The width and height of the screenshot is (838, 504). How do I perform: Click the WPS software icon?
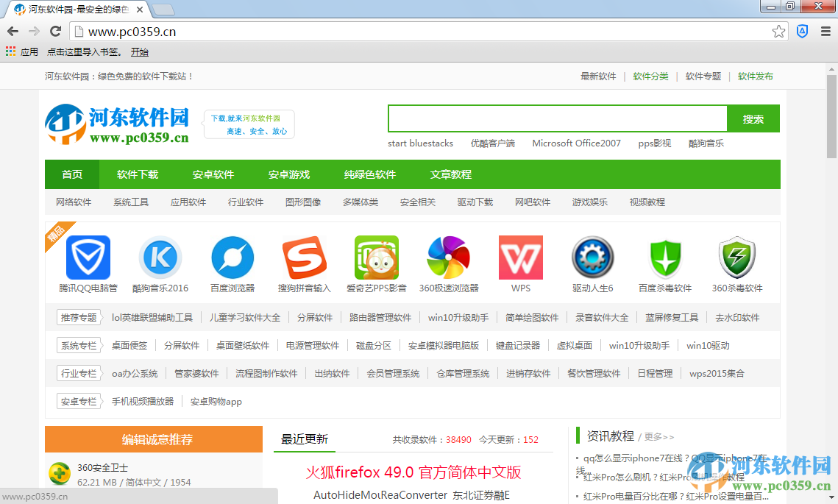(x=520, y=258)
